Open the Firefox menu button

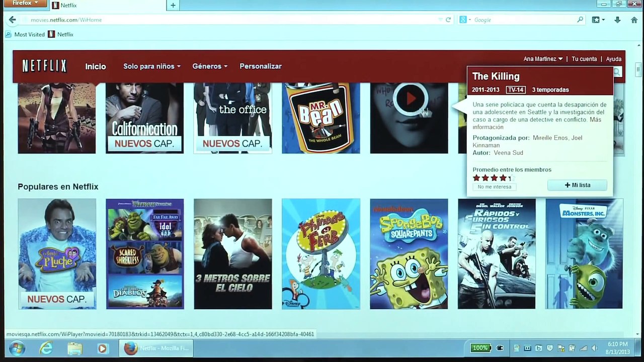(25, 3)
